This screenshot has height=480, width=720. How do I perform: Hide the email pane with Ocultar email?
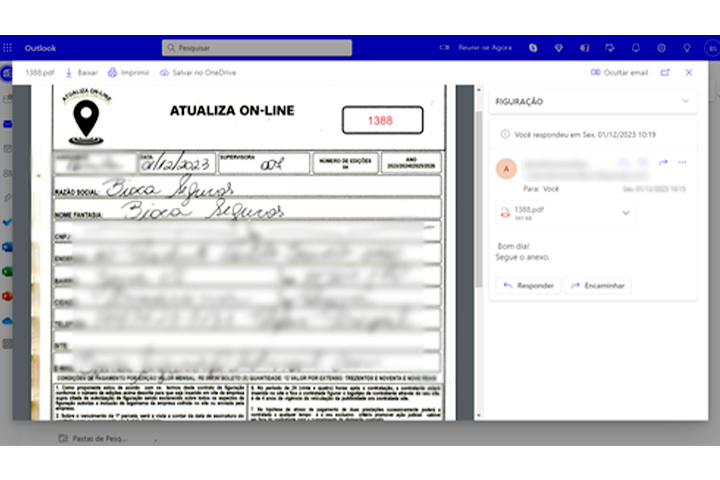tap(619, 73)
